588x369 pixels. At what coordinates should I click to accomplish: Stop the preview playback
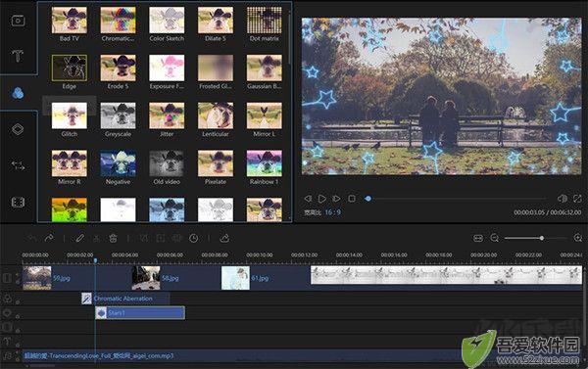352,198
